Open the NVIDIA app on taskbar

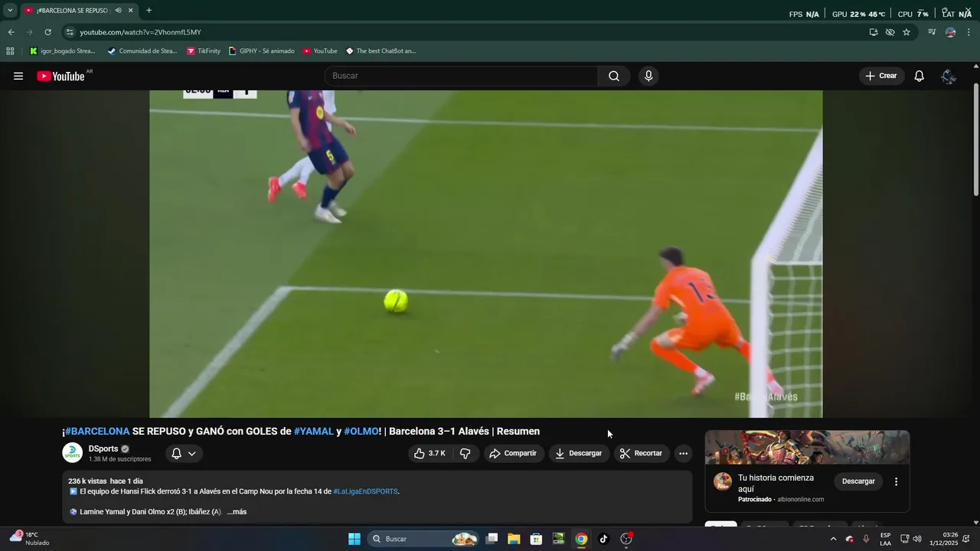coord(559,539)
